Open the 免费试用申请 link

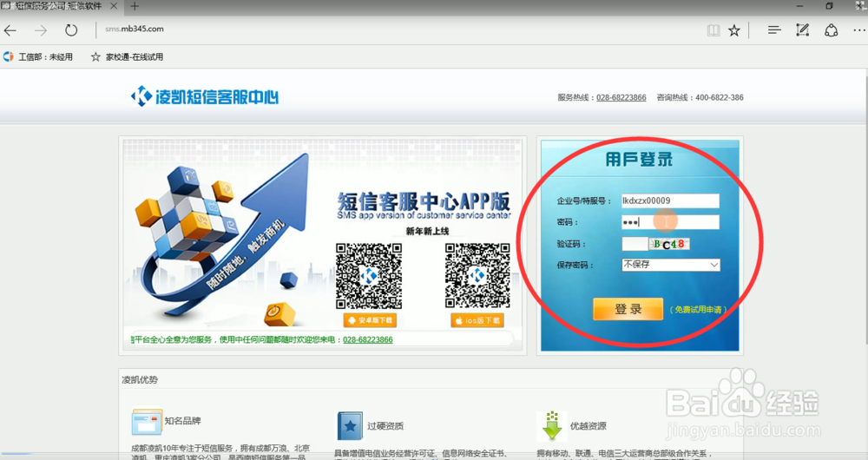(698, 310)
